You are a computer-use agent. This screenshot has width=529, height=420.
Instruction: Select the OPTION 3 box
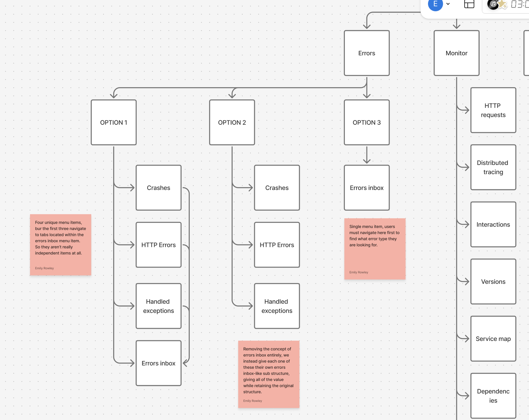(367, 122)
